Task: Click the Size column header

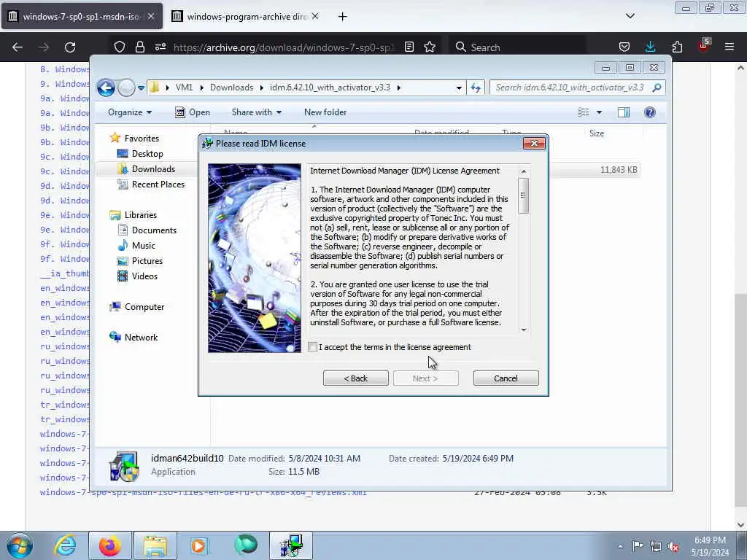Action: pos(597,133)
